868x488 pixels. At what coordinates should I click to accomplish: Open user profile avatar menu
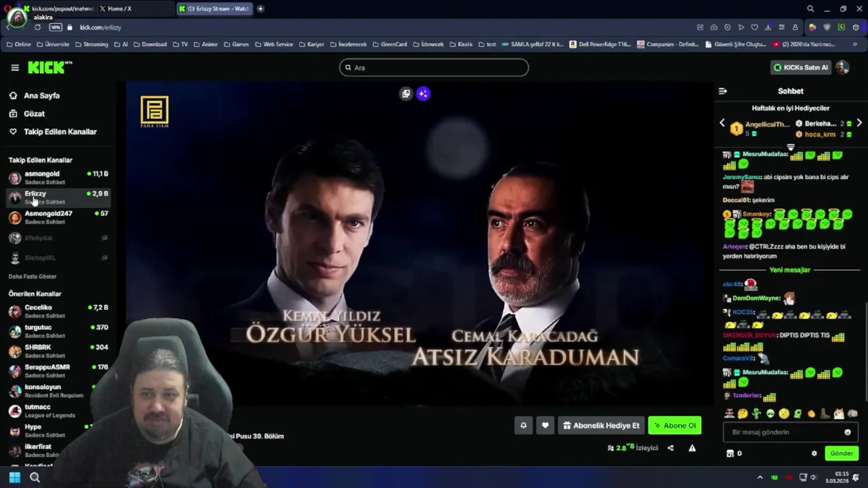tap(842, 67)
